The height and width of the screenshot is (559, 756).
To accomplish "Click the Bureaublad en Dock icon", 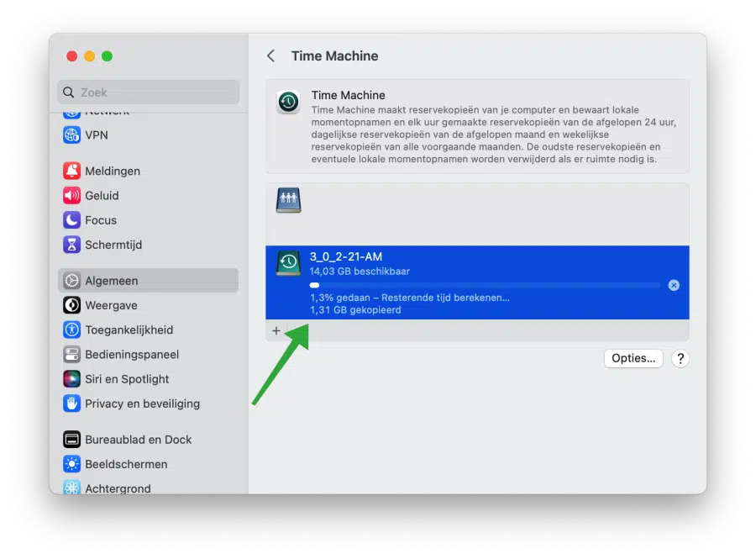I will (x=72, y=440).
